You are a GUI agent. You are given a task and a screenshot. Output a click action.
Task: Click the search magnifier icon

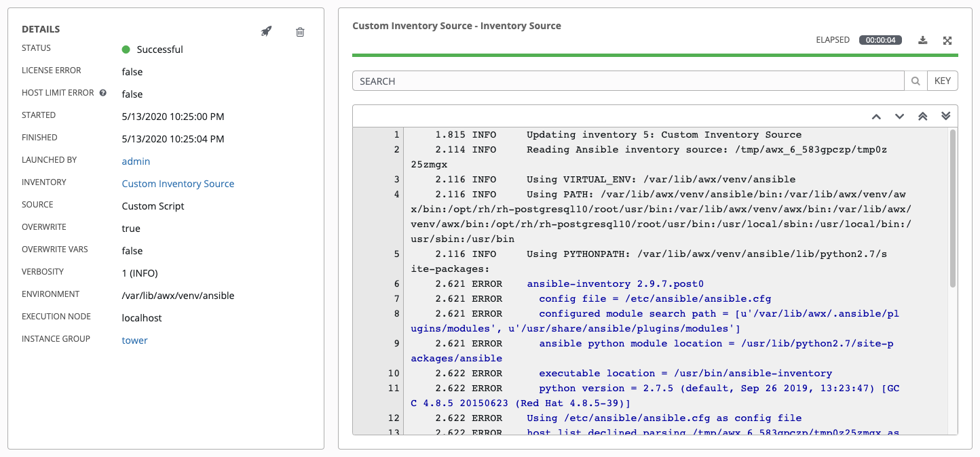pyautogui.click(x=916, y=81)
